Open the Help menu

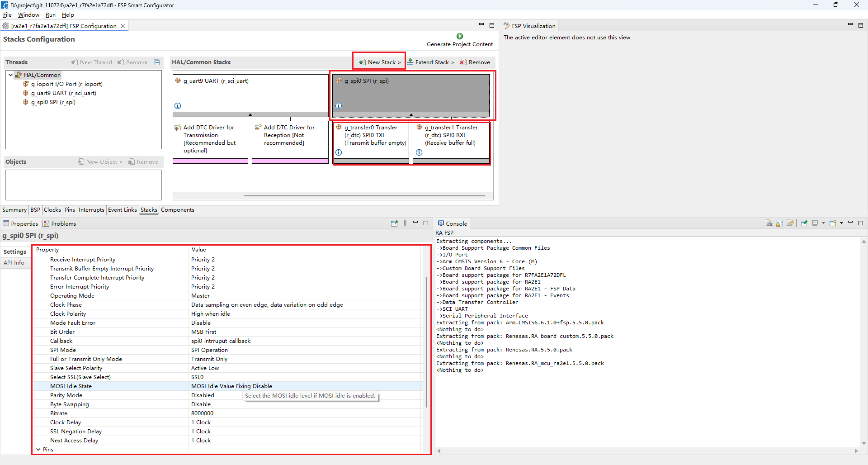tap(68, 15)
